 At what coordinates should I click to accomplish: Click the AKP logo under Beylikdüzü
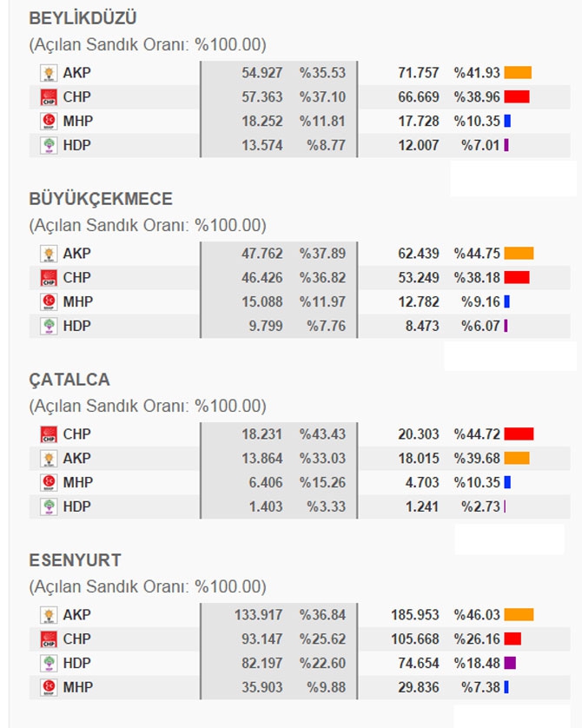point(48,73)
